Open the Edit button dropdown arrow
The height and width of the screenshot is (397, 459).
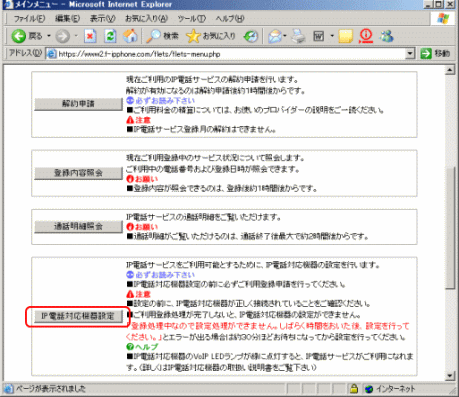click(332, 36)
